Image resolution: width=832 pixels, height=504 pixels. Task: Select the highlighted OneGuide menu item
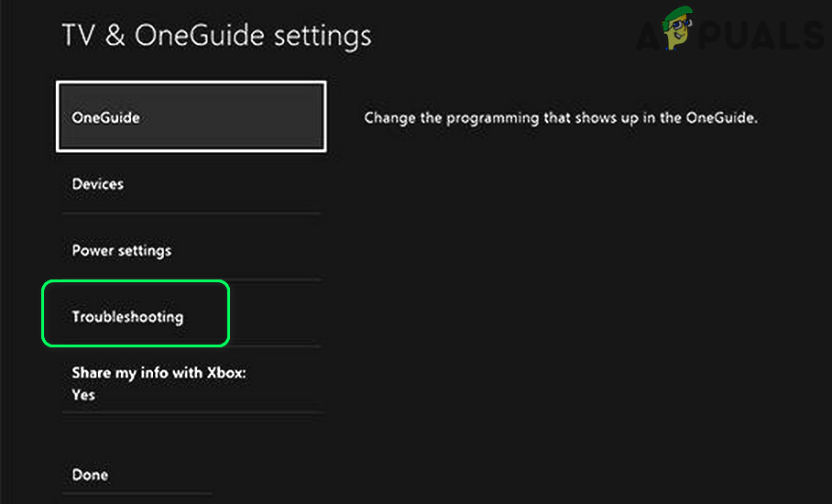coord(191,117)
